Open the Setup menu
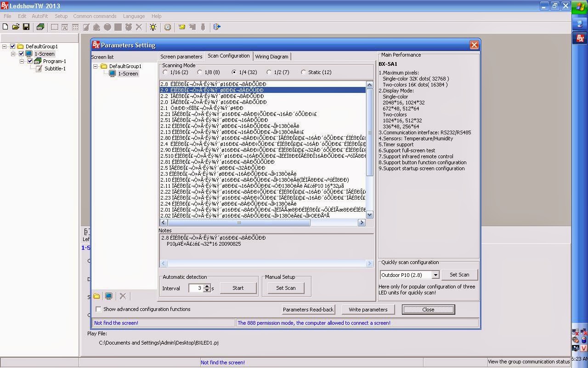This screenshot has width=588, height=368. coord(61,16)
